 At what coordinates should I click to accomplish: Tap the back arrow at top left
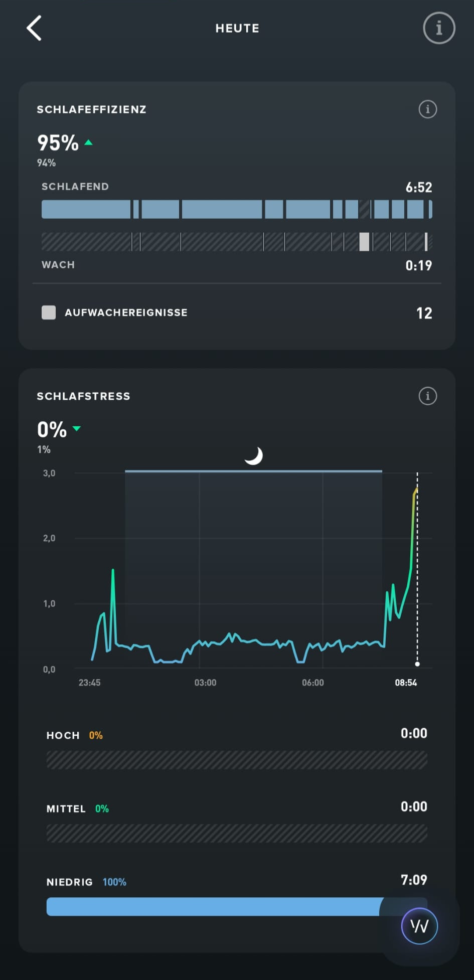pos(34,28)
